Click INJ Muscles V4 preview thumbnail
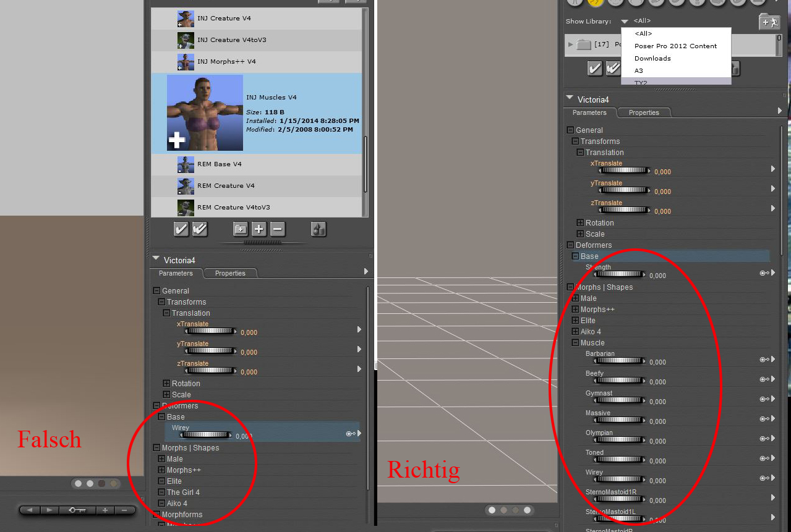Viewport: 791px width, 532px height. [205, 113]
